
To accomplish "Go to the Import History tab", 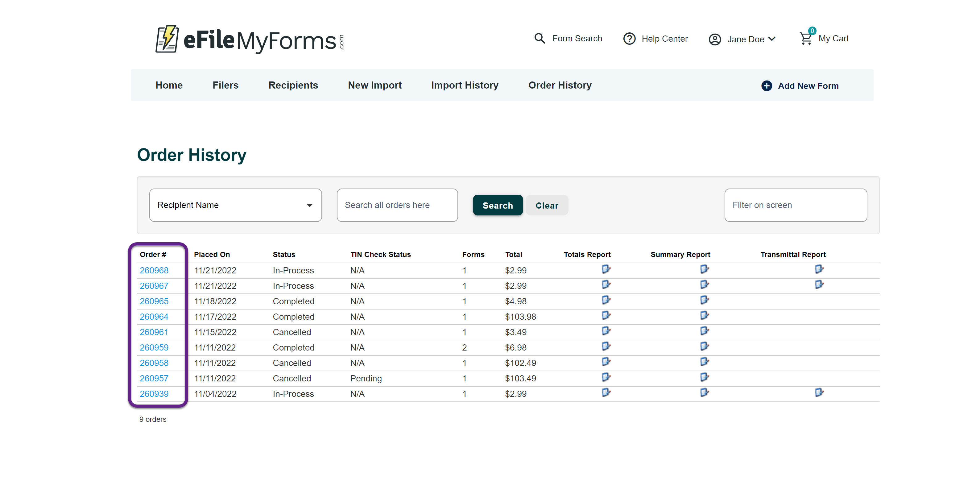I will click(x=465, y=85).
